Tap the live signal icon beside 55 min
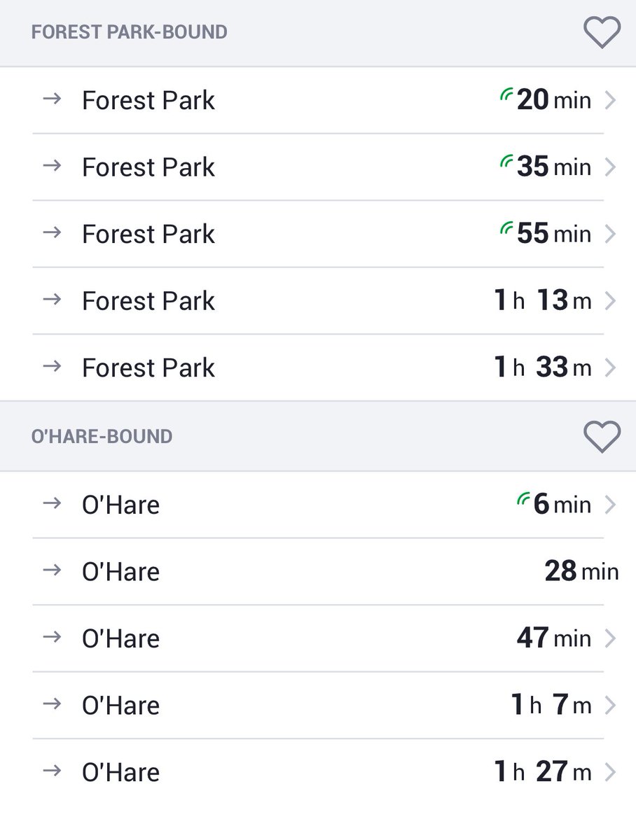 coord(506,228)
